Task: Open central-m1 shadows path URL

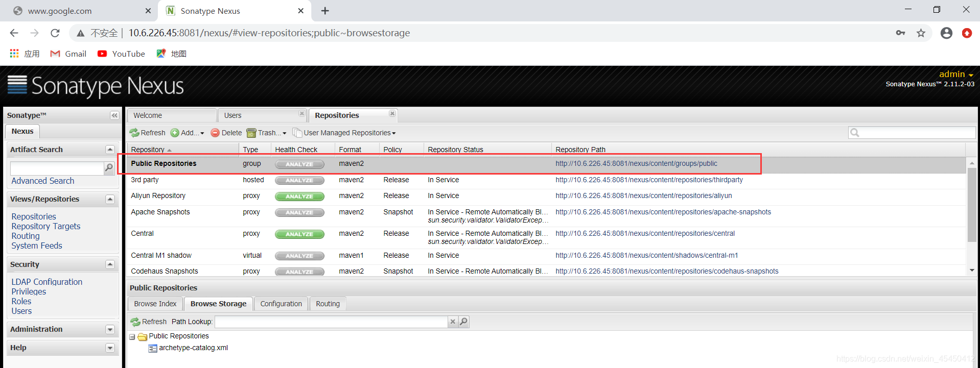Action: pyautogui.click(x=647, y=256)
